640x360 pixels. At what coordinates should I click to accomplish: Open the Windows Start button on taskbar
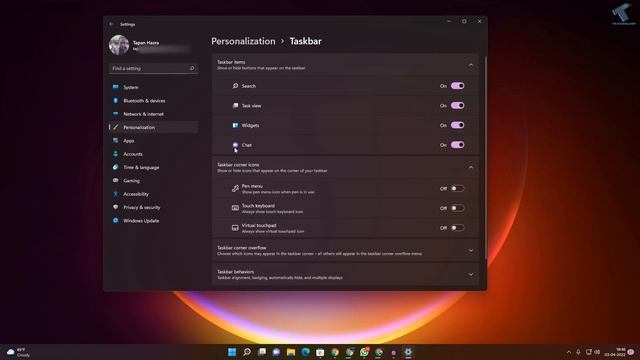click(x=232, y=352)
